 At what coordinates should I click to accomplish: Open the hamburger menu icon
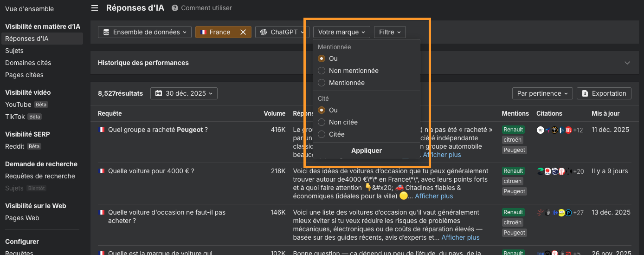pos(95,8)
